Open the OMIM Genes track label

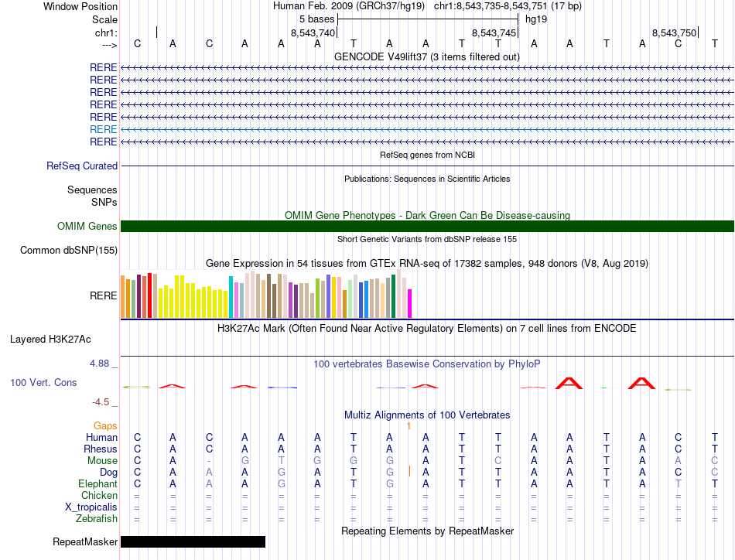click(87, 227)
